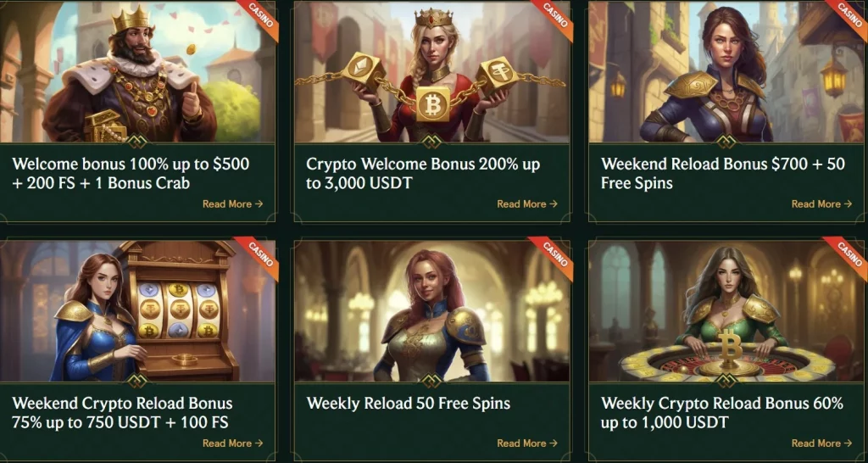Image resolution: width=868 pixels, height=463 pixels.
Task: Click the CASINO ribbon on the Weekend Reload card
Action: pos(849,18)
